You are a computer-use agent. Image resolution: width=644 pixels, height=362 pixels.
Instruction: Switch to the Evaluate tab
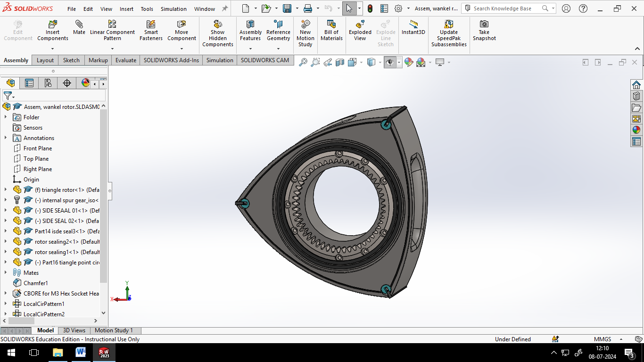(126, 60)
